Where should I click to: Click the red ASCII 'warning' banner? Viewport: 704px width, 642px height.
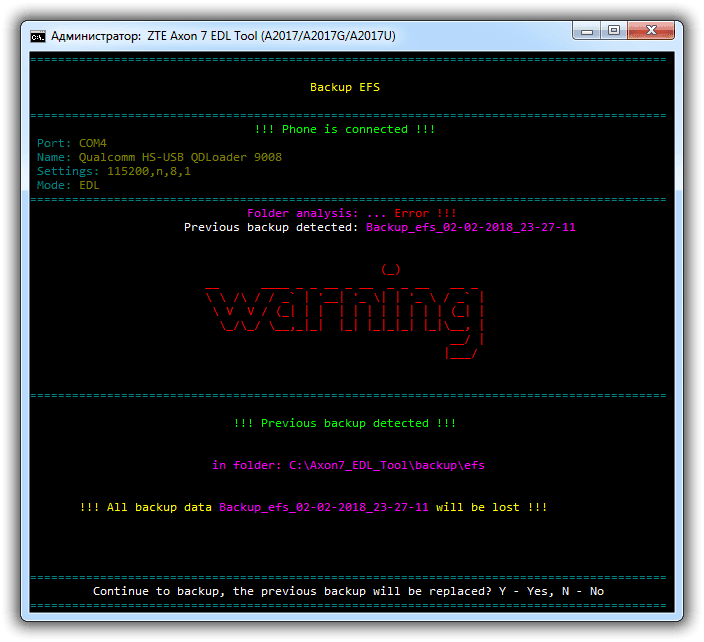345,312
